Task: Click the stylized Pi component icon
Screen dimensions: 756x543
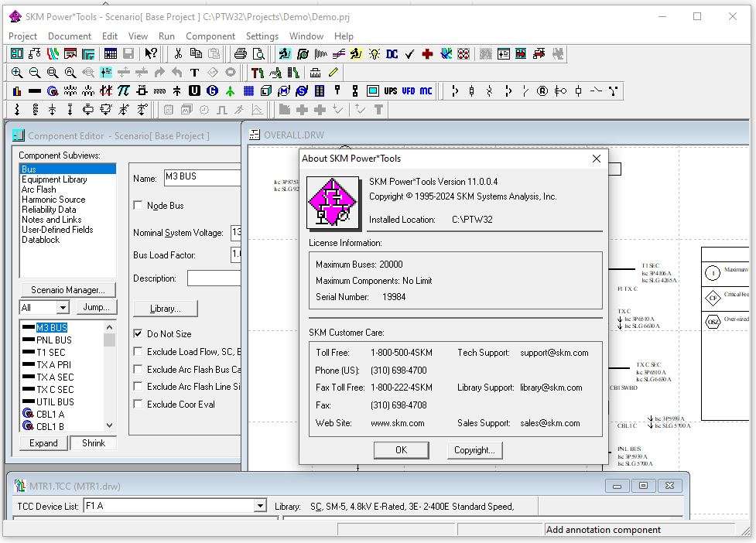Action: click(124, 90)
